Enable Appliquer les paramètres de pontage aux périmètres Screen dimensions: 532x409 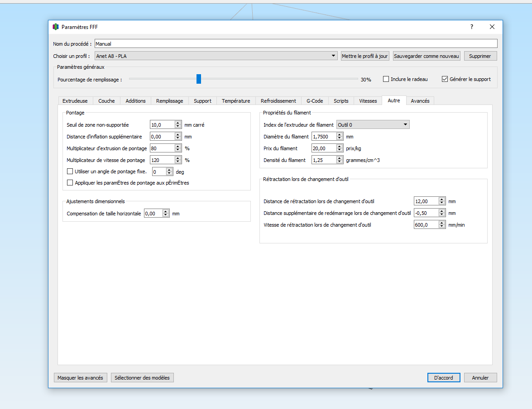point(70,182)
